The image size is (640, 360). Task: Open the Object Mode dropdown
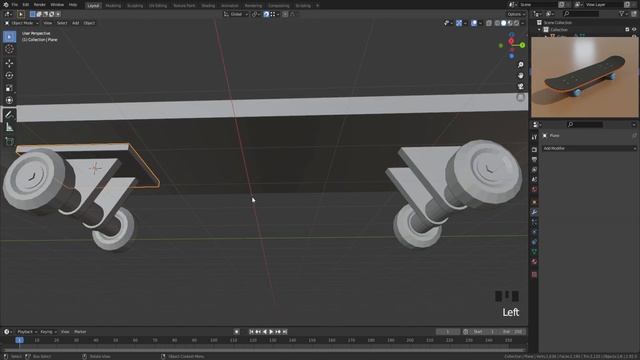22,23
